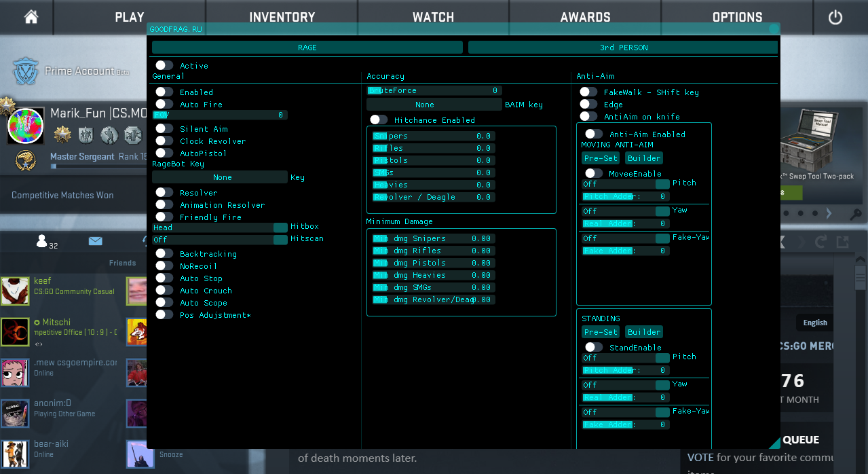Open the Hitbox dropdown set to Head
The width and height of the screenshot is (868, 474).
(220, 227)
